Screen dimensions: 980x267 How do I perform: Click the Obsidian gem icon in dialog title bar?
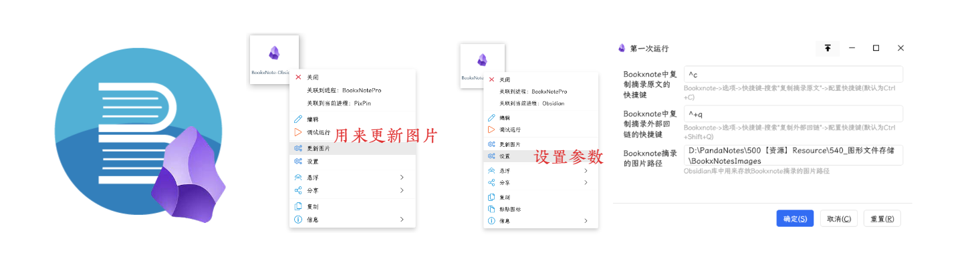pos(622,48)
